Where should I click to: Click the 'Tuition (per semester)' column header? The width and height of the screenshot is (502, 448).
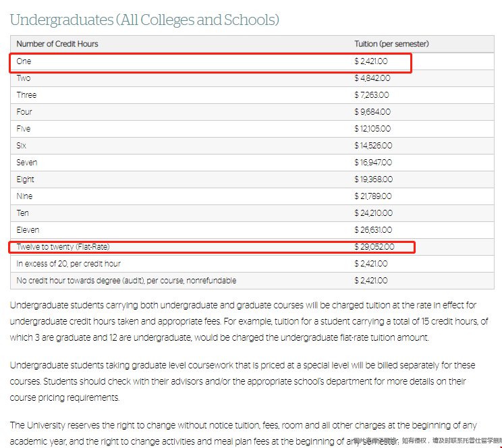pos(391,44)
